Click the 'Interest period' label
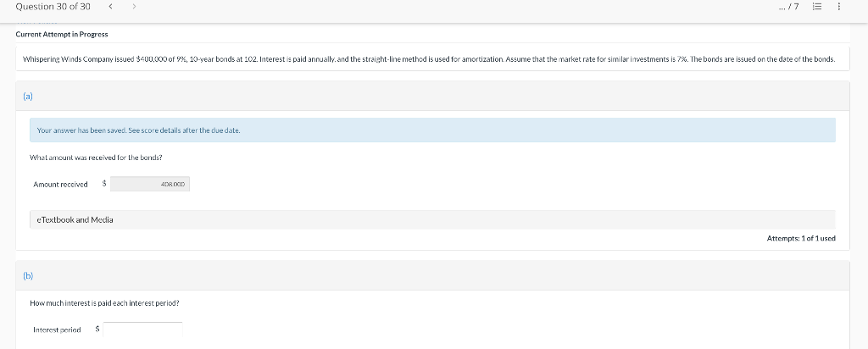This screenshot has height=349, width=868. point(57,330)
